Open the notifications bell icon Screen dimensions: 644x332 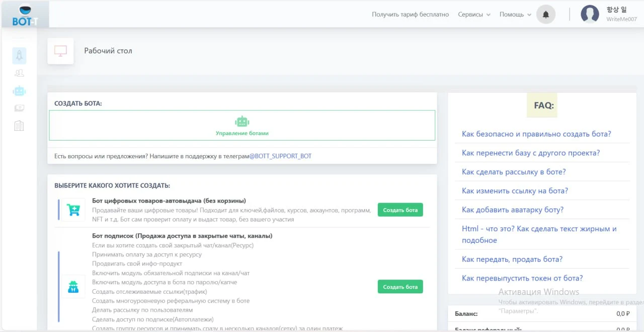[x=546, y=15]
